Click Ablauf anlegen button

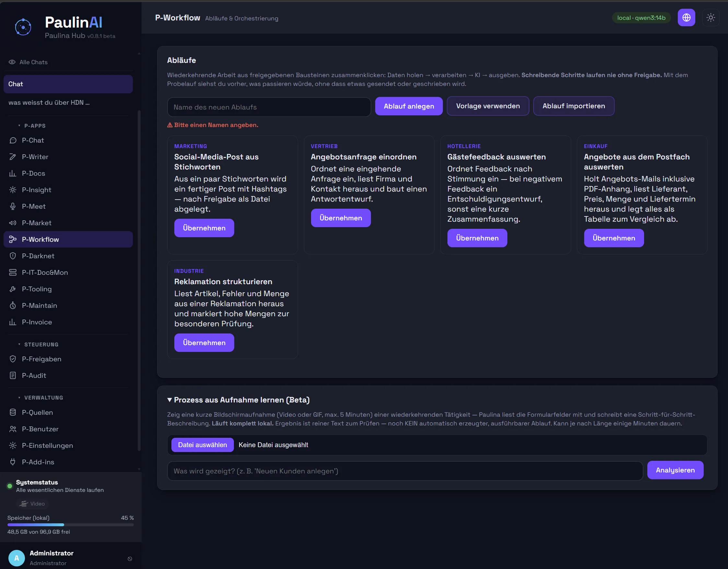409,106
